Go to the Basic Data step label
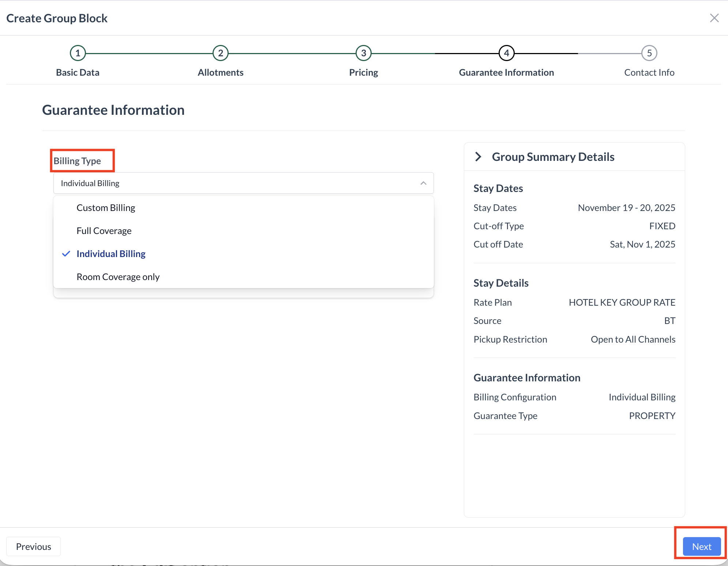 point(78,72)
